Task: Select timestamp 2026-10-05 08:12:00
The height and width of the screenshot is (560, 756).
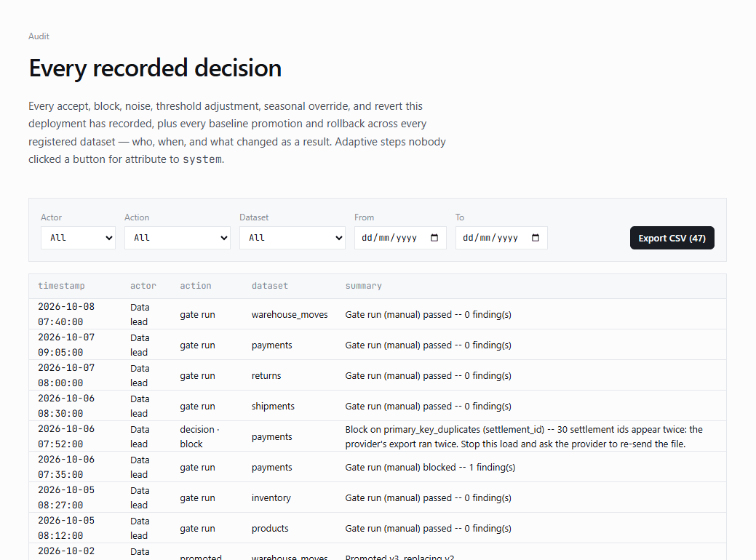Action: click(x=66, y=528)
